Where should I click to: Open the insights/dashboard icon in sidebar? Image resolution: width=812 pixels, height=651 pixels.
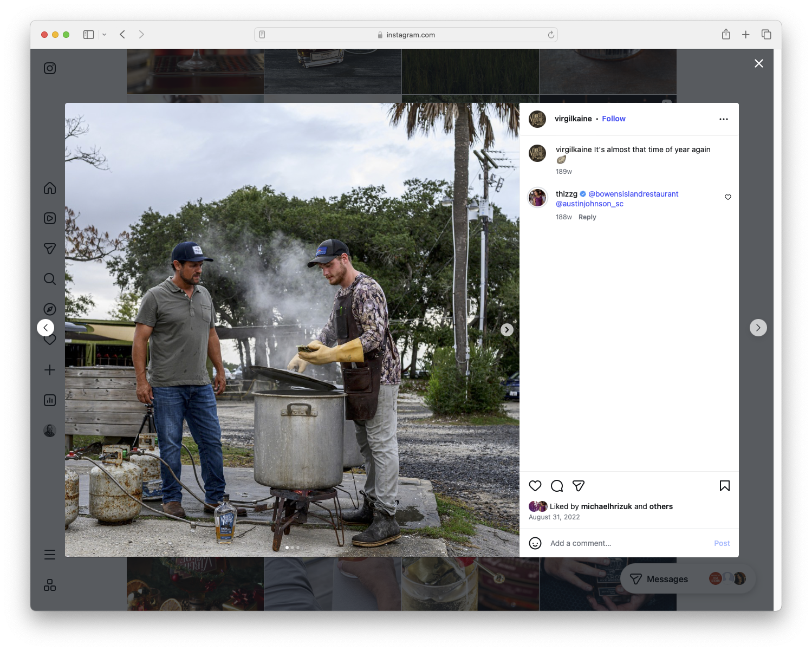point(49,400)
